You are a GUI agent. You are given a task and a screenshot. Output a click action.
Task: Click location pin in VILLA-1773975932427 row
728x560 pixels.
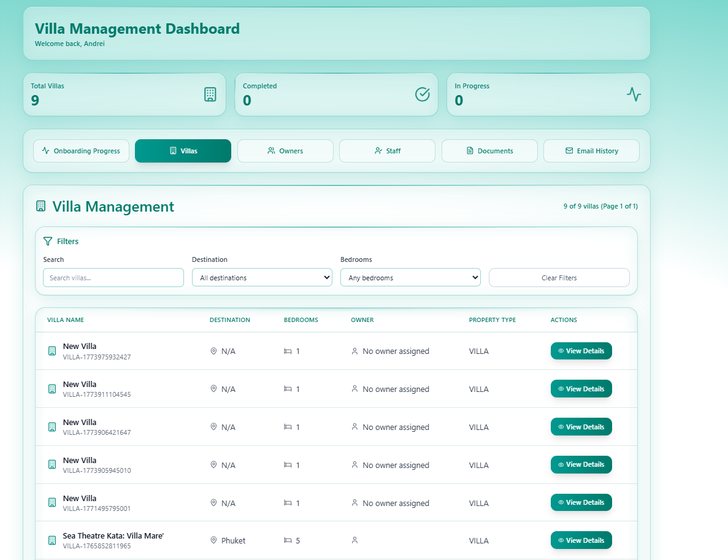[x=213, y=351]
